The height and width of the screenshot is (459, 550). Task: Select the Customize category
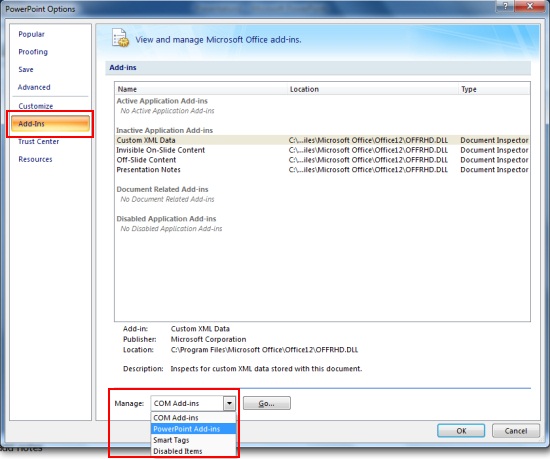(x=36, y=106)
